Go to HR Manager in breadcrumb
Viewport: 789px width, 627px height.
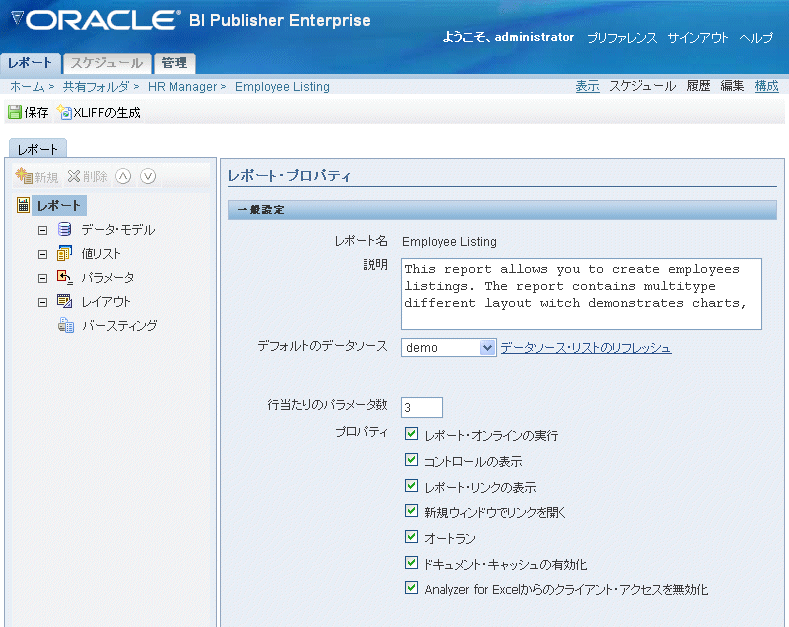point(182,87)
